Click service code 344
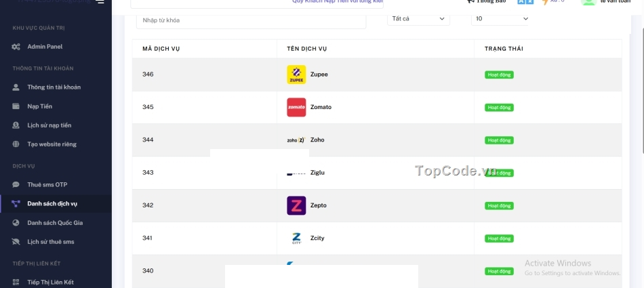 coord(148,140)
